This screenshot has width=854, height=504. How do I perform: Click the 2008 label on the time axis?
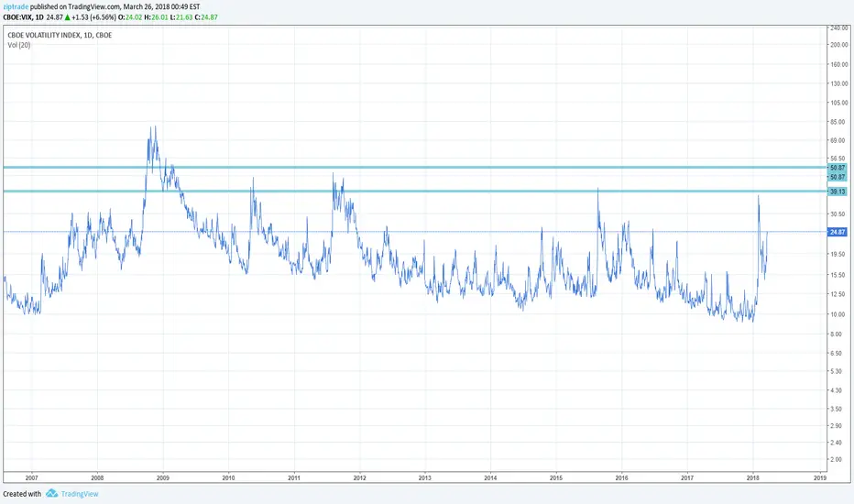(97, 477)
